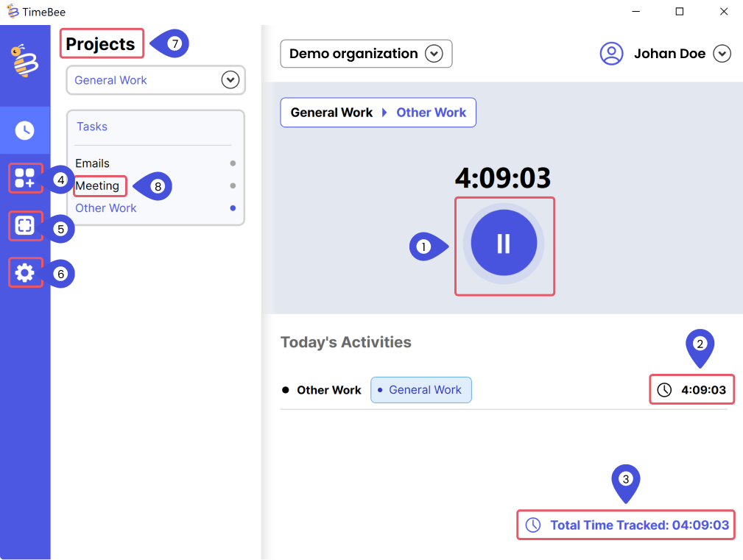Screen dimensions: 743x560
Task: Toggle the status dot next to Meeting
Action: [233, 186]
